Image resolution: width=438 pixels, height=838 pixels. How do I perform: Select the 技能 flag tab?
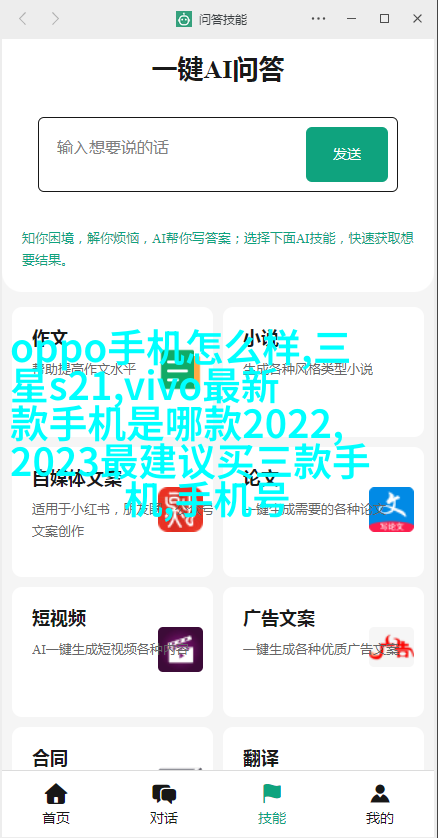pyautogui.click(x=272, y=804)
